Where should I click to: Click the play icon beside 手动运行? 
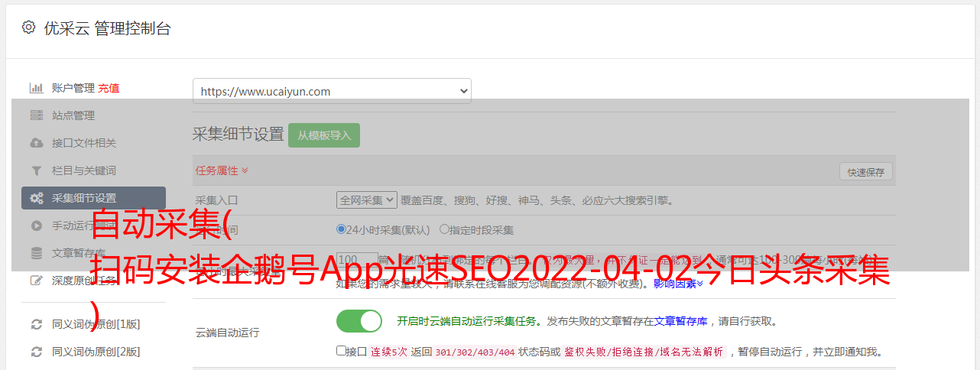36,226
